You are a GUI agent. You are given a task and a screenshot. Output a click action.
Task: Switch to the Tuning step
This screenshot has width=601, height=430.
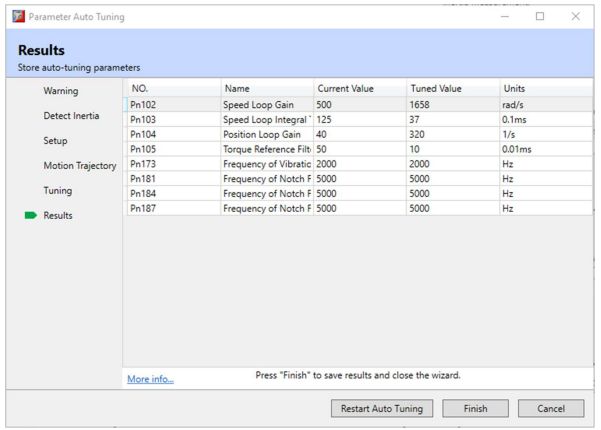[57, 190]
